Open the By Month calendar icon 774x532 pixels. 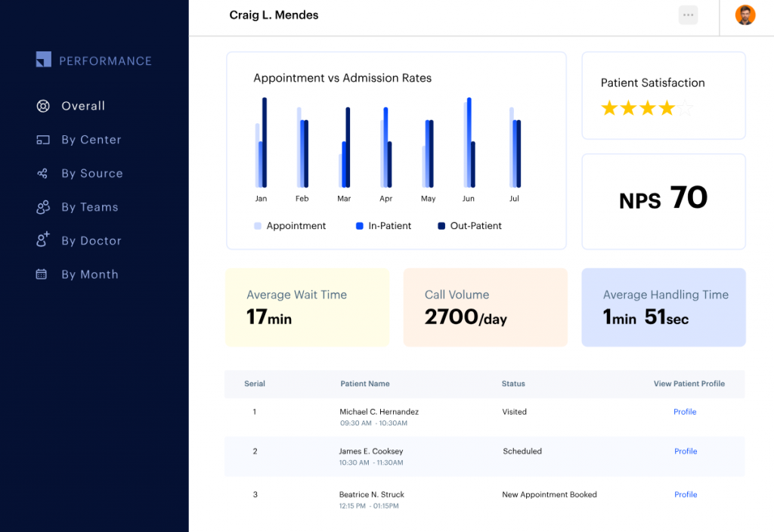[43, 274]
